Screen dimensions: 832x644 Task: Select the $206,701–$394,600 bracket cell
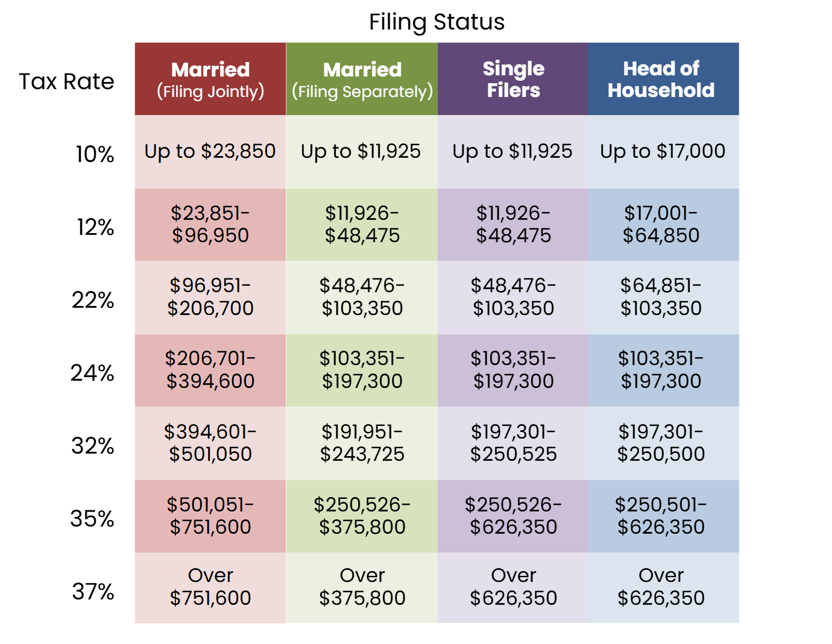pyautogui.click(x=210, y=370)
